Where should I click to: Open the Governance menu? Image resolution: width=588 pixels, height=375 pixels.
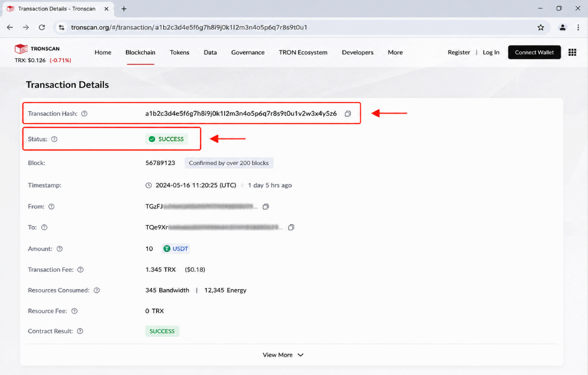[248, 52]
